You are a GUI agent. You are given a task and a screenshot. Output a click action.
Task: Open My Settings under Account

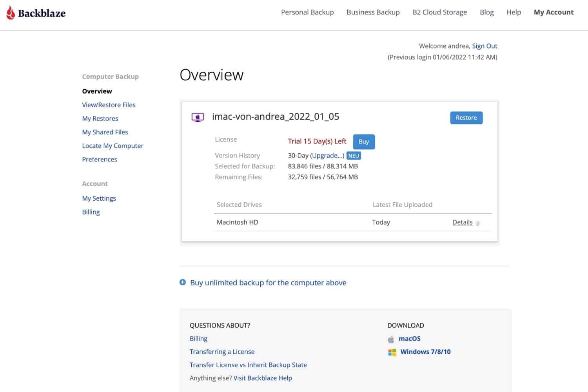pos(99,198)
